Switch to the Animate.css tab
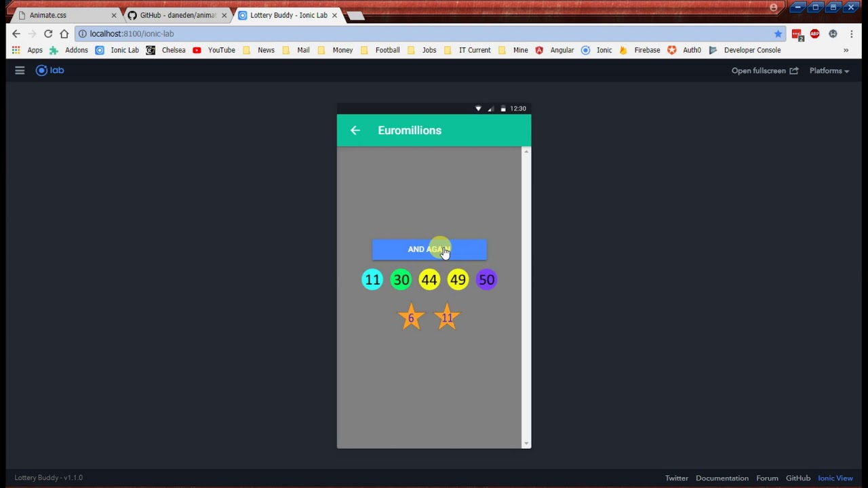Image resolution: width=868 pixels, height=488 pixels. pyautogui.click(x=64, y=15)
